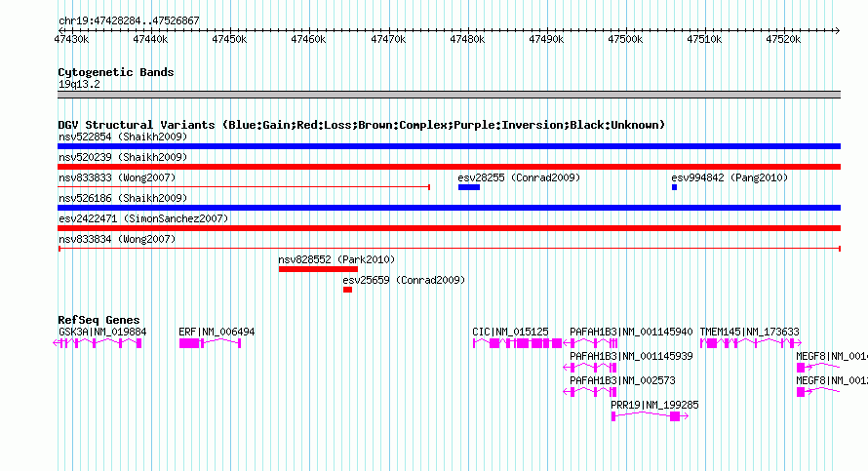Click the 47500k ruler tick label

(x=625, y=39)
